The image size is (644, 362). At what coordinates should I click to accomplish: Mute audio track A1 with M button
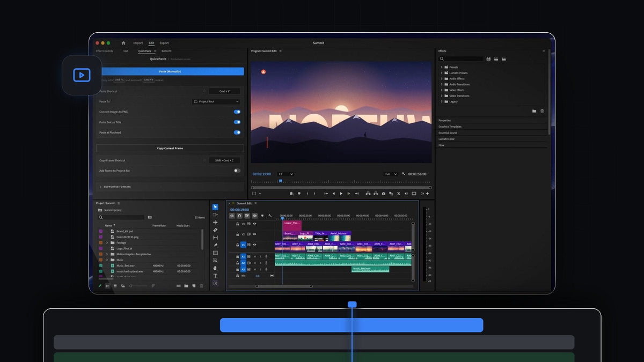point(254,257)
